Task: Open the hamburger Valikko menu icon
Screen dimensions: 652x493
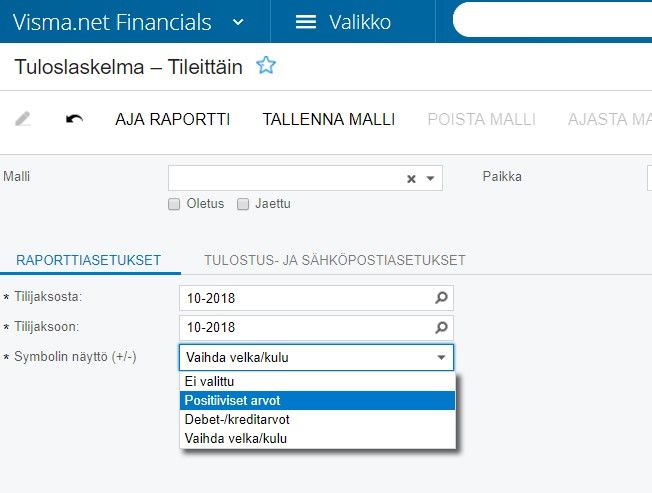Action: [x=306, y=22]
